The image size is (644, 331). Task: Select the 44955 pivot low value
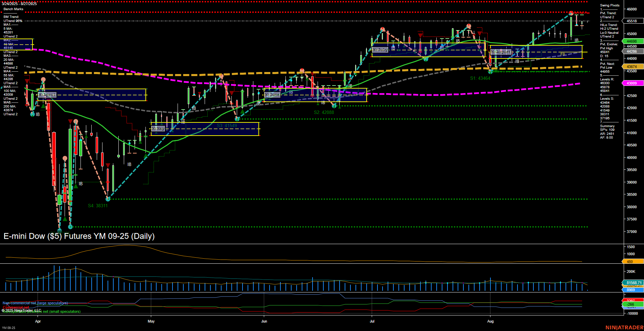coord(605,72)
